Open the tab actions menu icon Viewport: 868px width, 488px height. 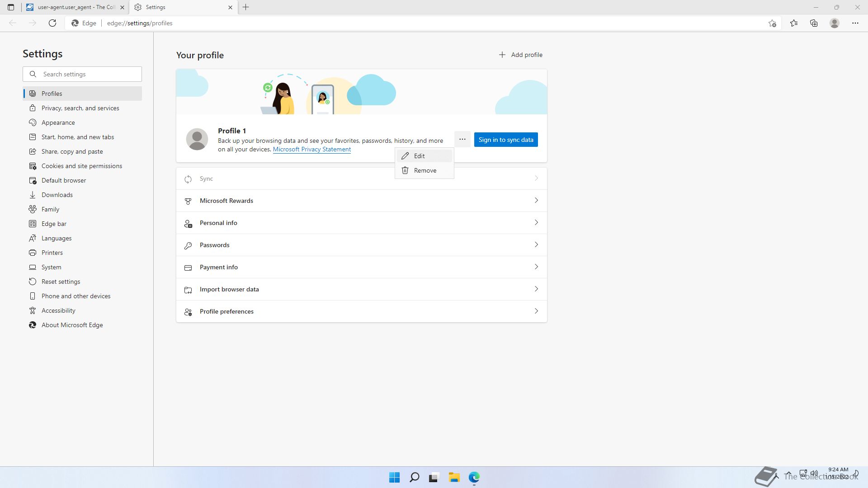[11, 7]
